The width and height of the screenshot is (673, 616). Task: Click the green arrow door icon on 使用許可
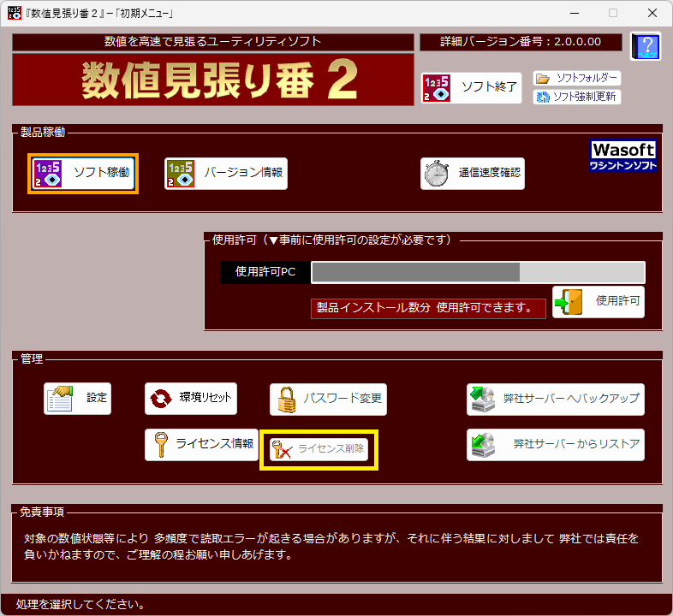569,302
